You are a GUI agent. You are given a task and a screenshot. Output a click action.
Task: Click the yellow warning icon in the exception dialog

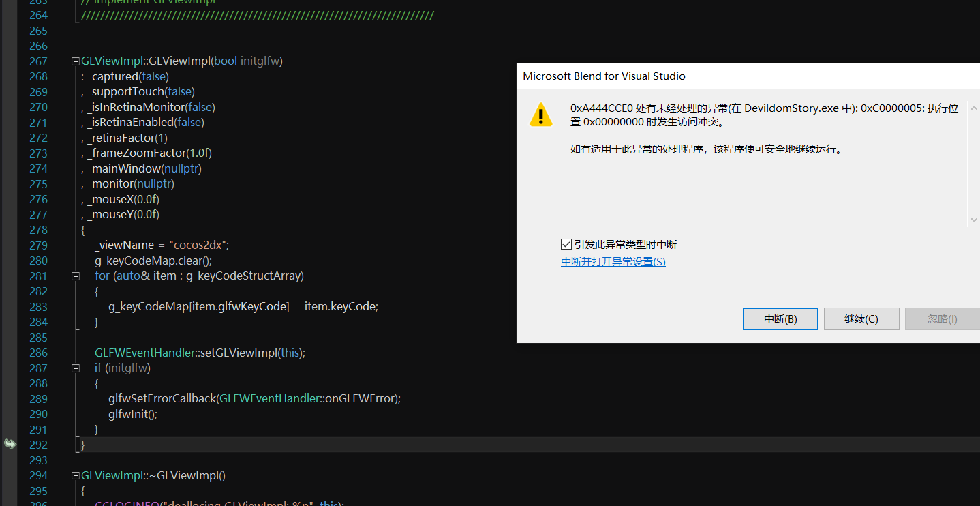point(541,115)
